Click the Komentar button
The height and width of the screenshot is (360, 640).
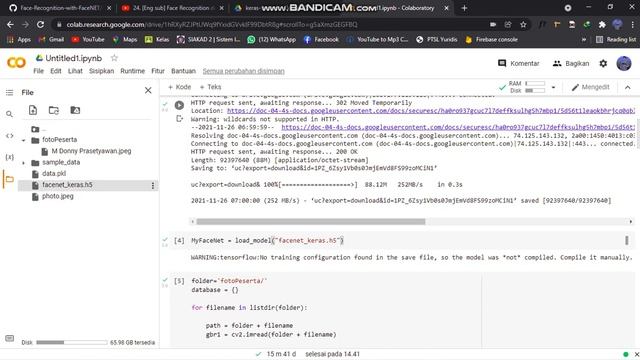point(519,63)
